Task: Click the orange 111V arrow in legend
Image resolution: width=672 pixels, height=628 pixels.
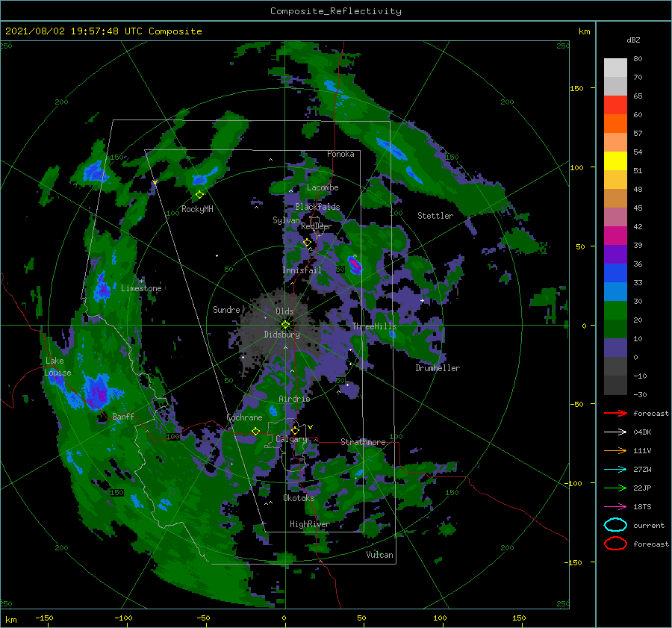Action: (615, 450)
